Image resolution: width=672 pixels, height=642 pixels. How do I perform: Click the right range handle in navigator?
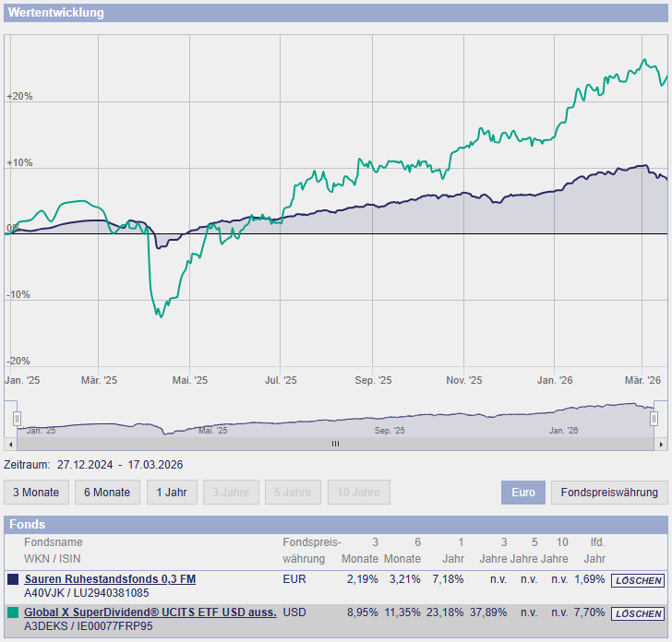(x=654, y=419)
